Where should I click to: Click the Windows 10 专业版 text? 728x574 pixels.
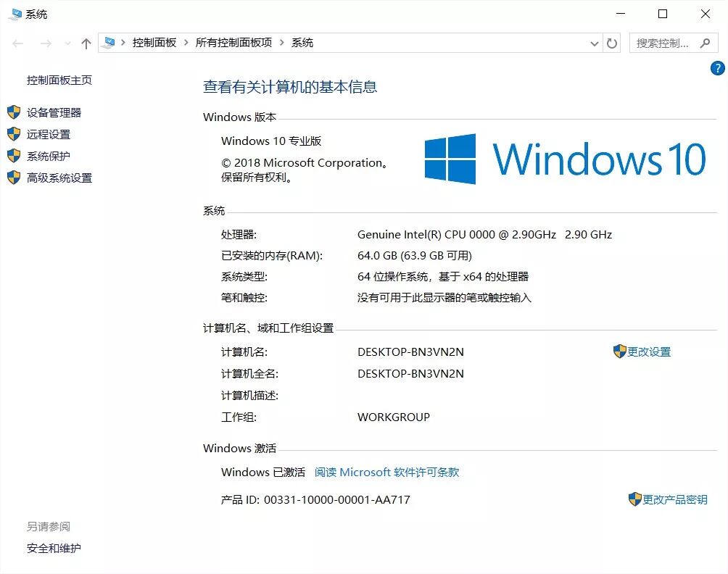pos(271,141)
